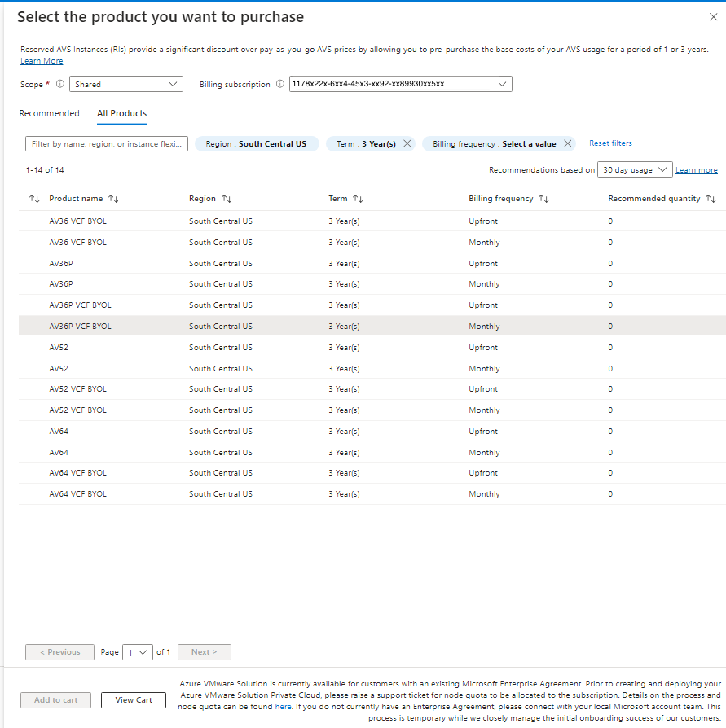
Task: Switch to the Recommended tab
Action: click(49, 113)
